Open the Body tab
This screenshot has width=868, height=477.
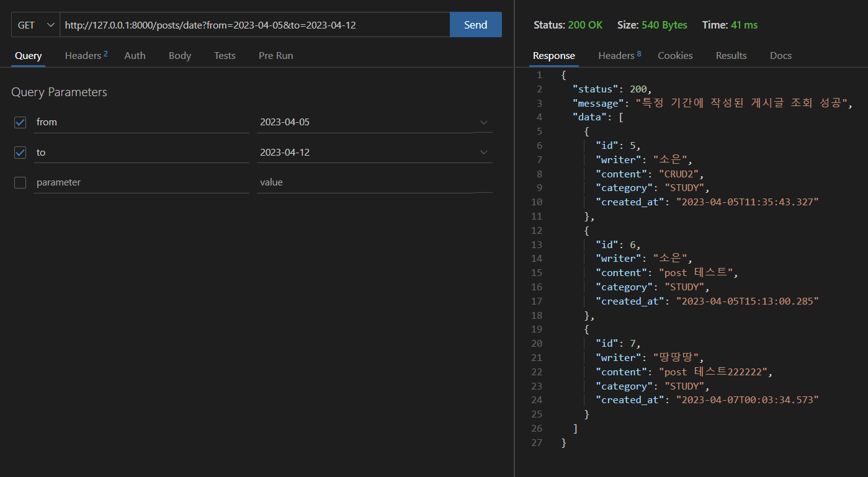(x=180, y=56)
